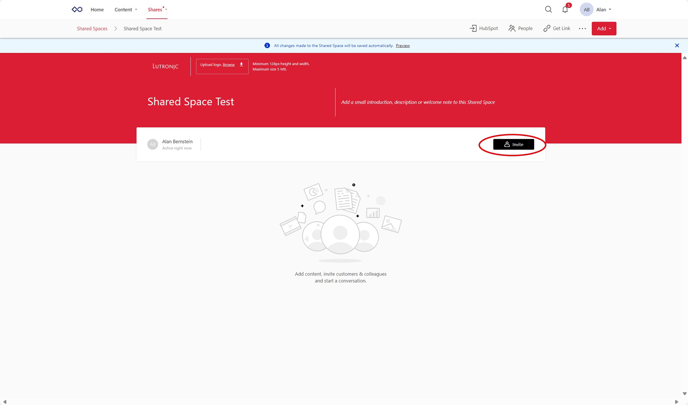This screenshot has height=405, width=688.
Task: Click the user avatar in header
Action: point(586,10)
